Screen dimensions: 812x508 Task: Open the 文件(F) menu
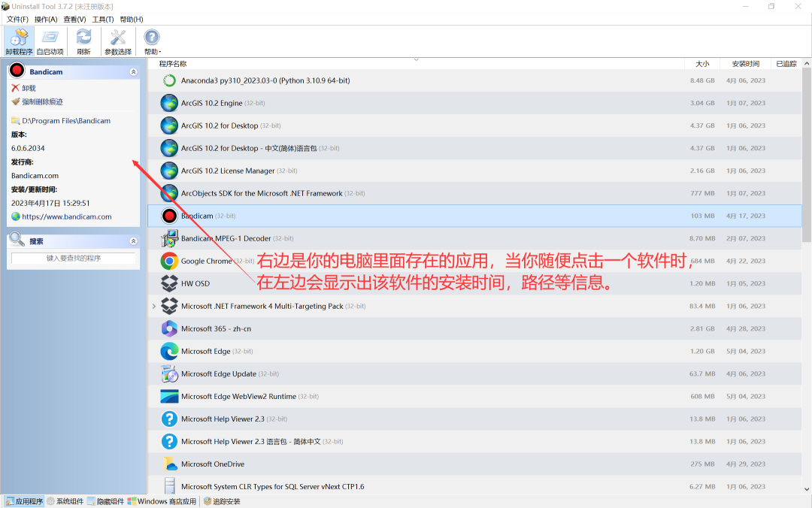(x=17, y=19)
